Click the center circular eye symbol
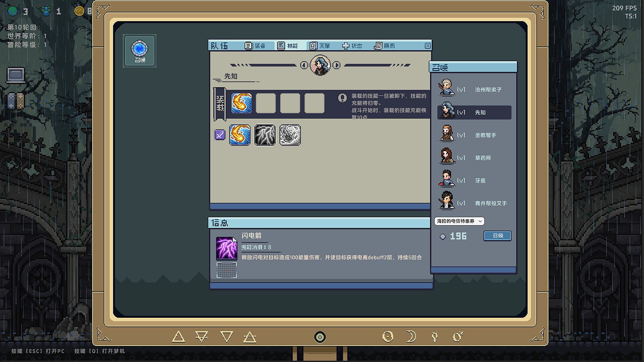Viewport: 644px width, 362px height. pyautogui.click(x=320, y=337)
